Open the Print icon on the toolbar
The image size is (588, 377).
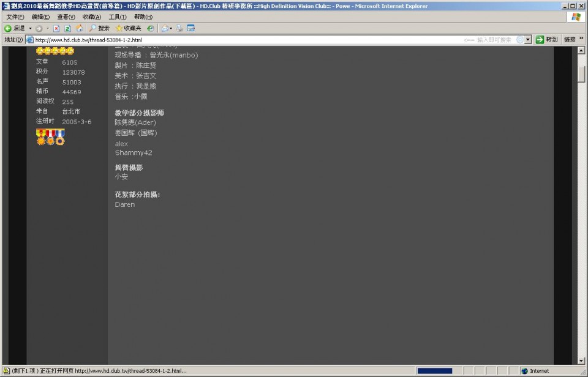pyautogui.click(x=180, y=28)
